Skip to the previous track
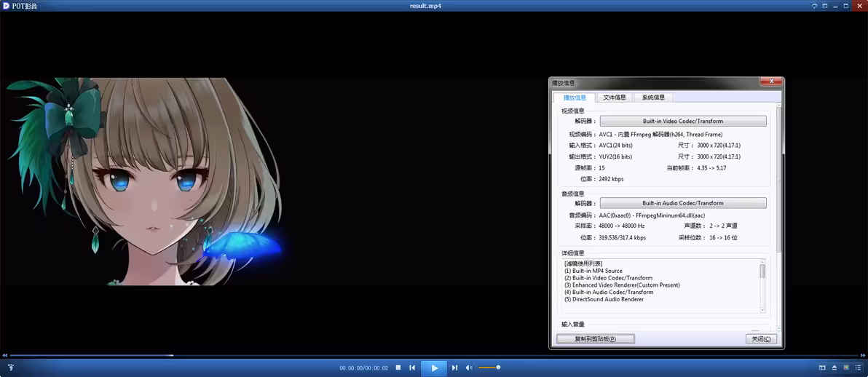868x377 pixels. [x=412, y=368]
